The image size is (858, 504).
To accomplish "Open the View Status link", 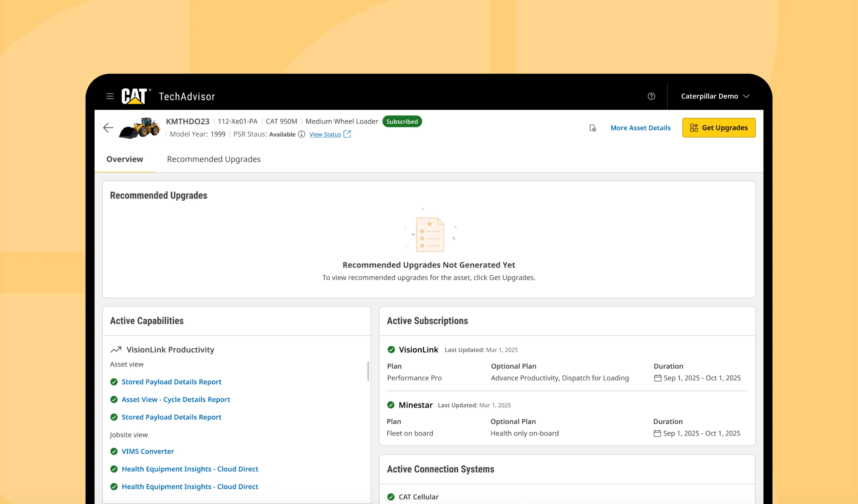I will coord(325,134).
